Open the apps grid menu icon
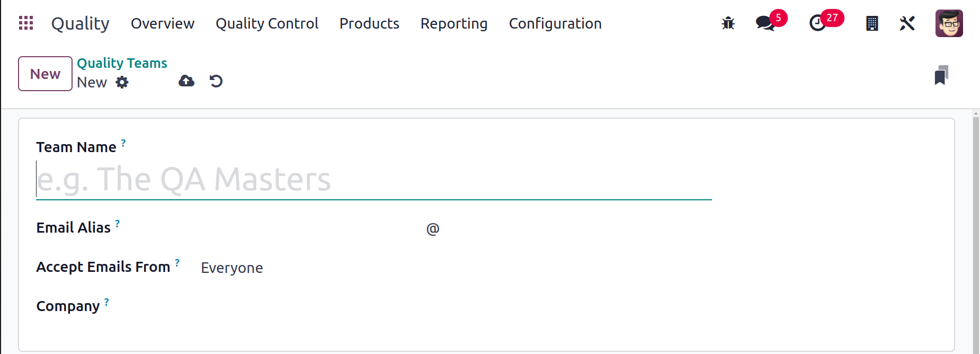980x354 pixels. coord(26,23)
